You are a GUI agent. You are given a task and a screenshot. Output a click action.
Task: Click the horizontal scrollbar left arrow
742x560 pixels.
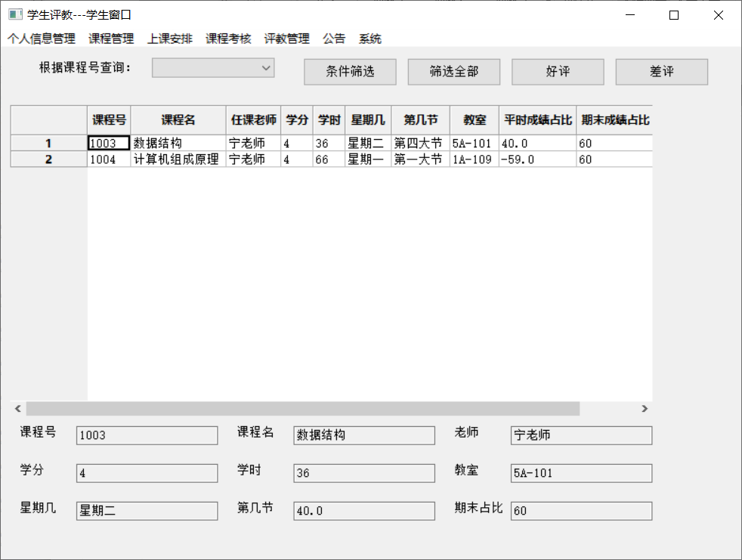[18, 409]
